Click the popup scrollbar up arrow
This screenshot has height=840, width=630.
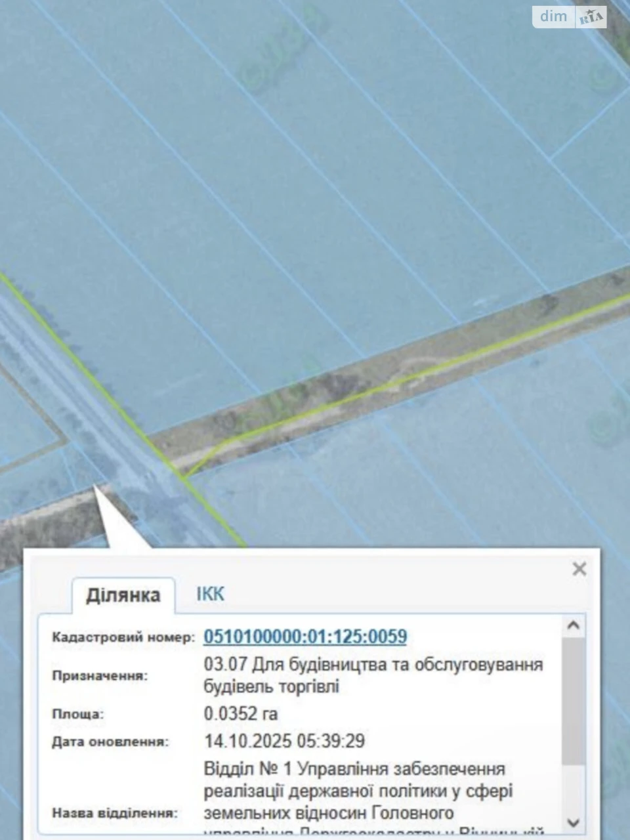coord(573,626)
